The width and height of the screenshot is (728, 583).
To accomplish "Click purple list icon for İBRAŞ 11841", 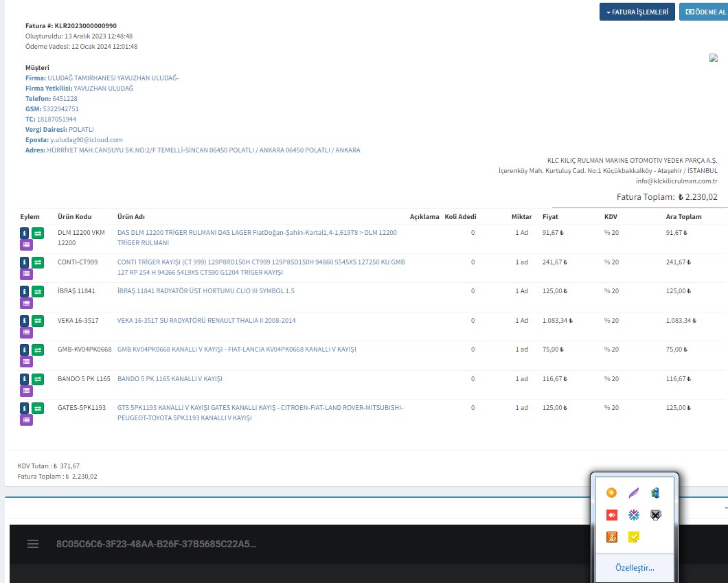I will (x=25, y=303).
